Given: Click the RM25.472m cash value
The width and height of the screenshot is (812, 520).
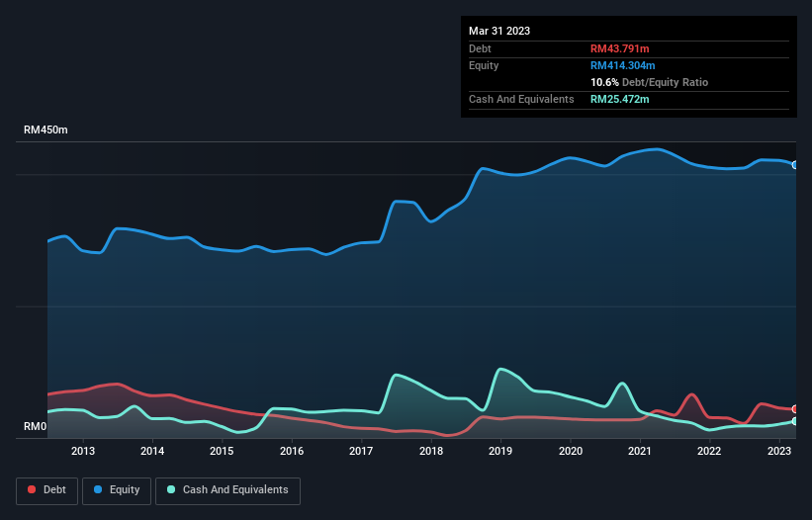Looking at the screenshot, I should coord(619,99).
